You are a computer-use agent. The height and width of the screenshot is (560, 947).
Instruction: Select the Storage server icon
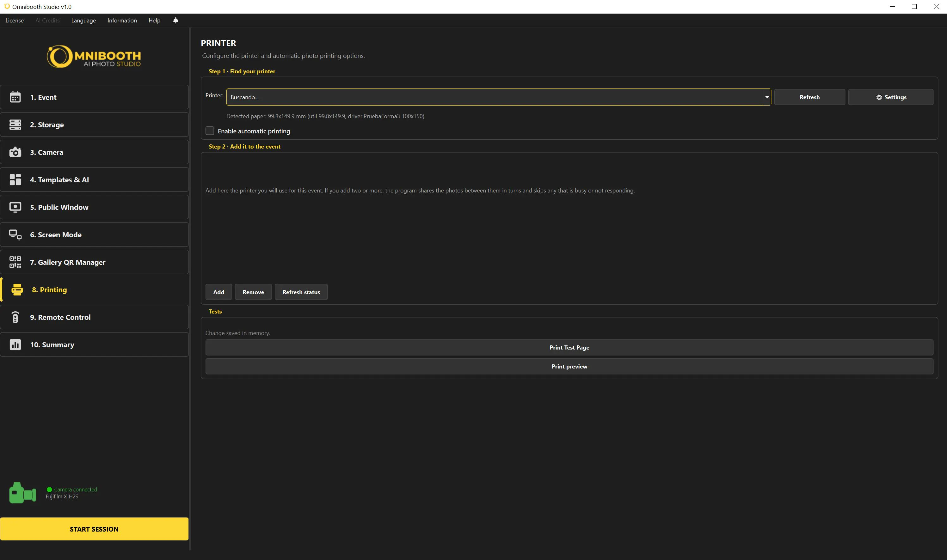click(x=15, y=125)
